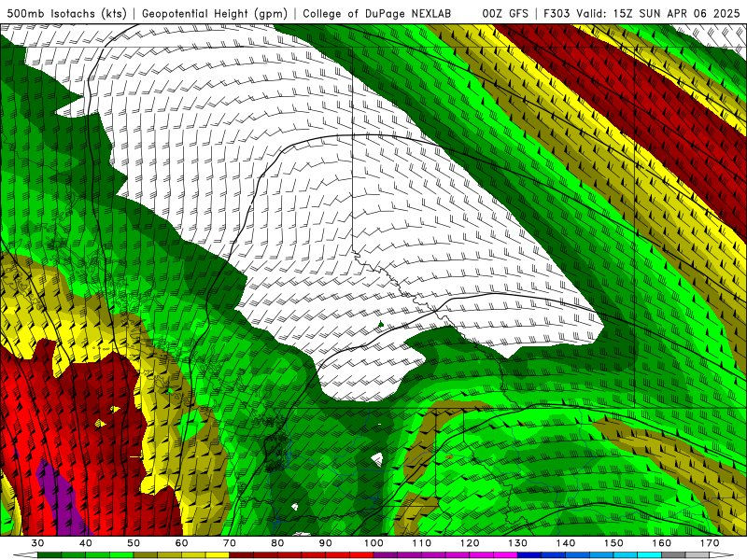
Task: Click the legend value 80
Action: (x=277, y=543)
